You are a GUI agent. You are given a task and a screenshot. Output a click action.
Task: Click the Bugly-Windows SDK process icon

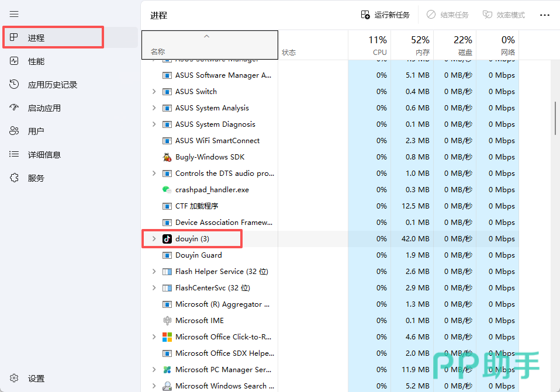pos(167,157)
